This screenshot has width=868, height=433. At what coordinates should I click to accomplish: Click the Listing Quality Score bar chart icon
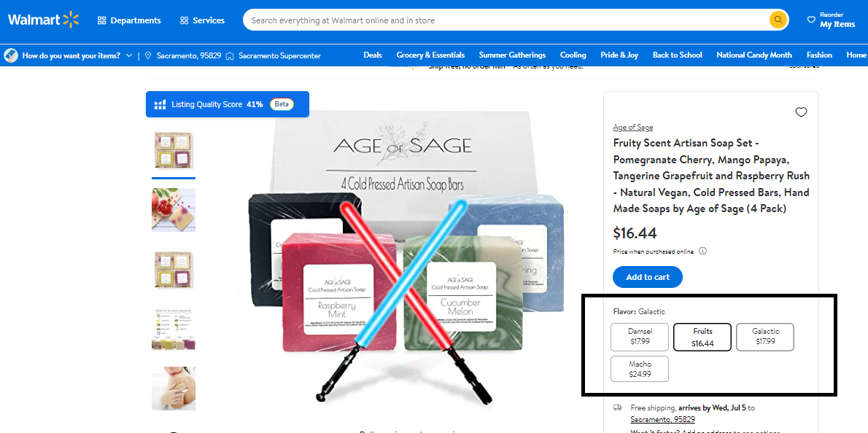point(160,104)
